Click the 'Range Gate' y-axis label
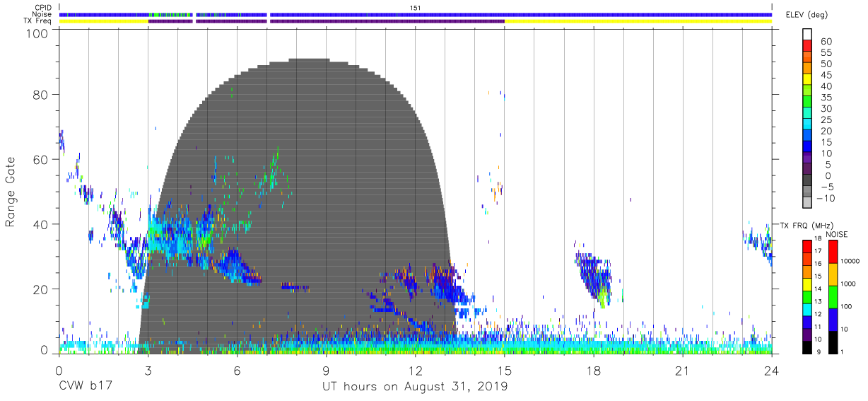868x401 pixels. pyautogui.click(x=11, y=192)
